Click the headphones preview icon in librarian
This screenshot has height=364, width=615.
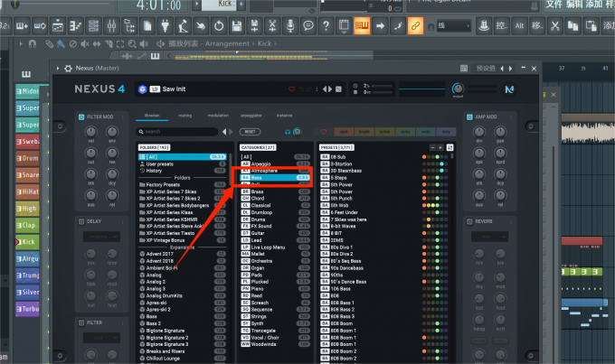pos(288,132)
